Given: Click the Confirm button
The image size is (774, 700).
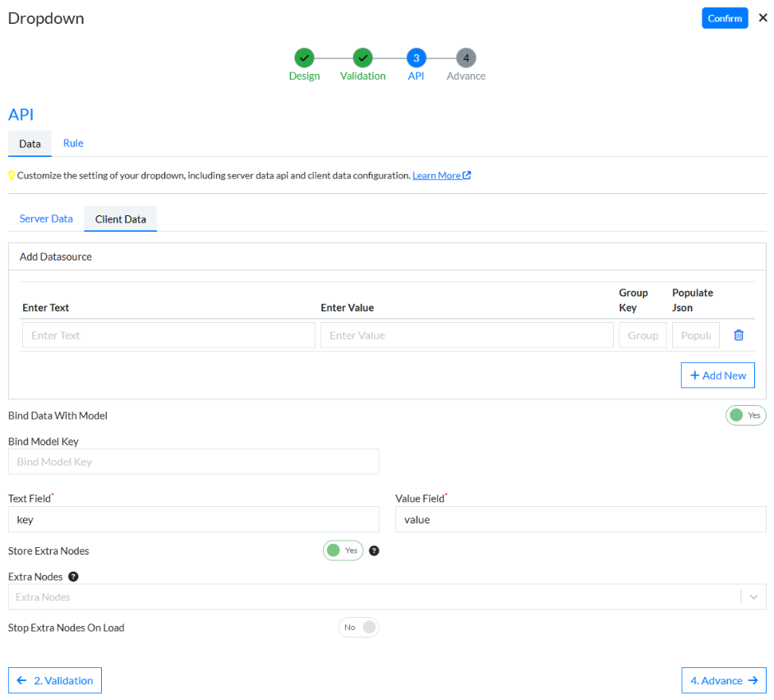Looking at the screenshot, I should pyautogui.click(x=724, y=18).
